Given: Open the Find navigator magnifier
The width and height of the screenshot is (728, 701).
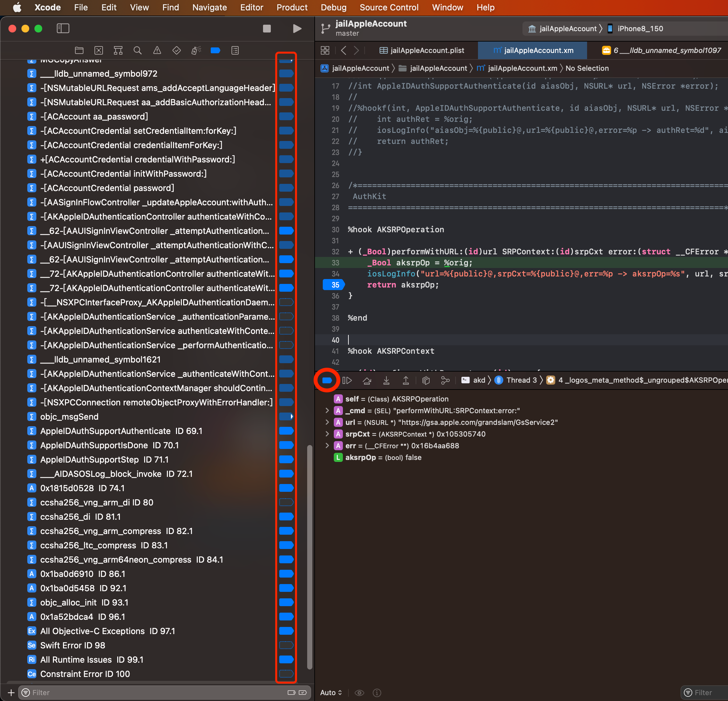Looking at the screenshot, I should click(x=137, y=50).
